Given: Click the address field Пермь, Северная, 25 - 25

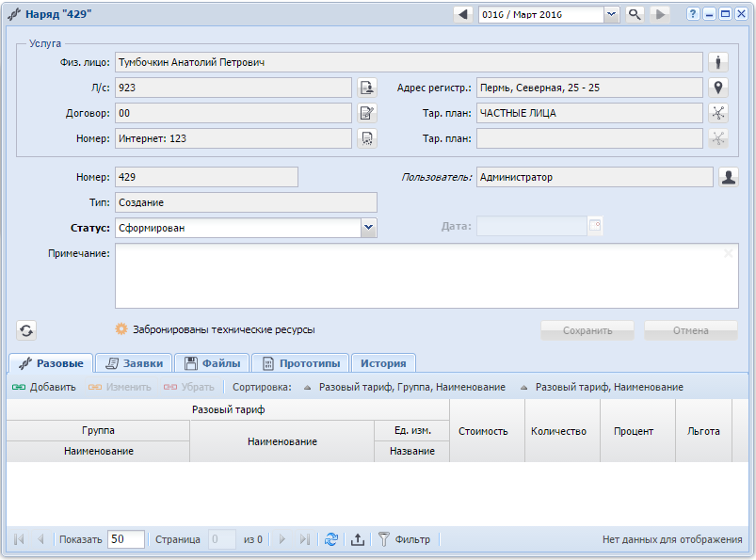Looking at the screenshot, I should (589, 88).
